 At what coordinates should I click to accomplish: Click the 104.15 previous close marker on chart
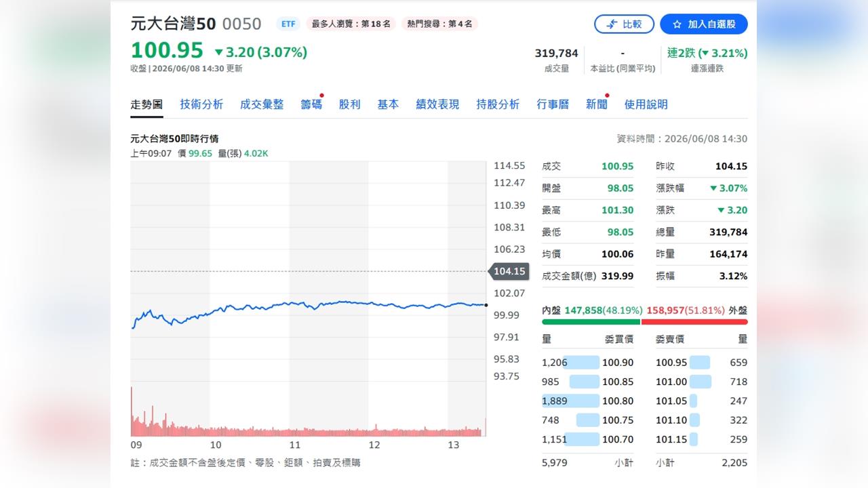(x=509, y=271)
